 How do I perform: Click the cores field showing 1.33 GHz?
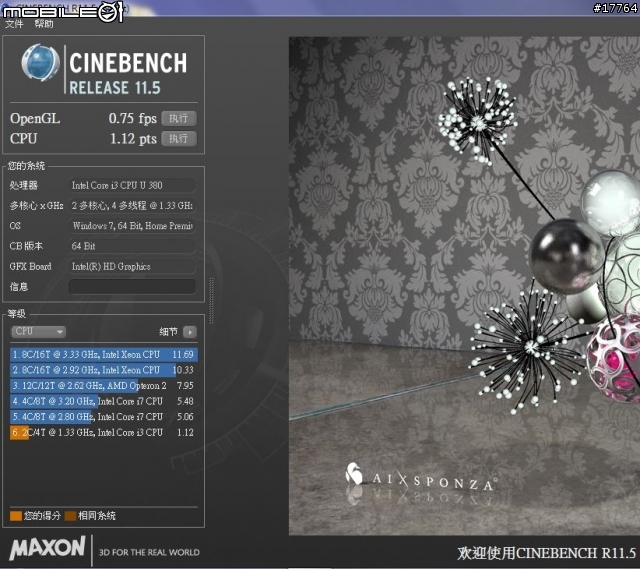132,205
